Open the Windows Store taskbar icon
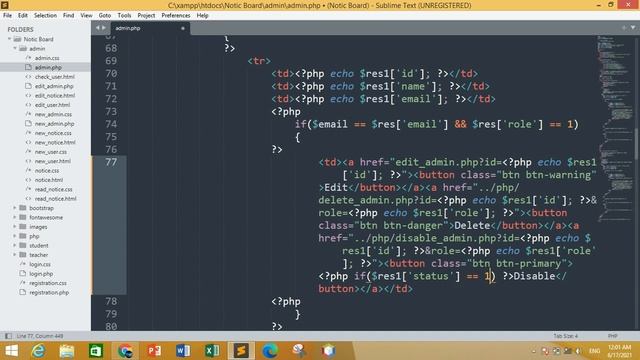Screen dimensions: 640x360 tap(96, 351)
